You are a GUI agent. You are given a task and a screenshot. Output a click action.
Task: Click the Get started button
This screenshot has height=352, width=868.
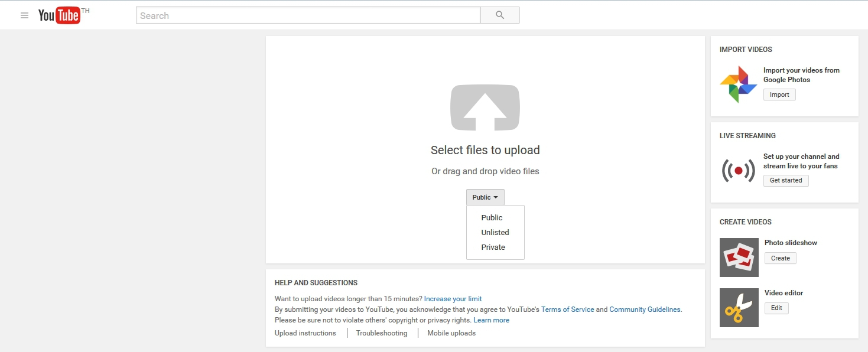click(786, 180)
